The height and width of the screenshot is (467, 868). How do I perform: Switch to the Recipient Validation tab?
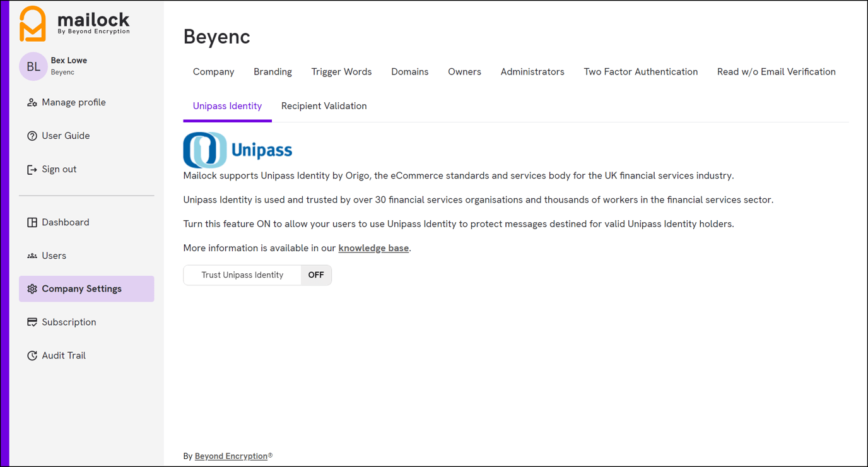(x=324, y=105)
